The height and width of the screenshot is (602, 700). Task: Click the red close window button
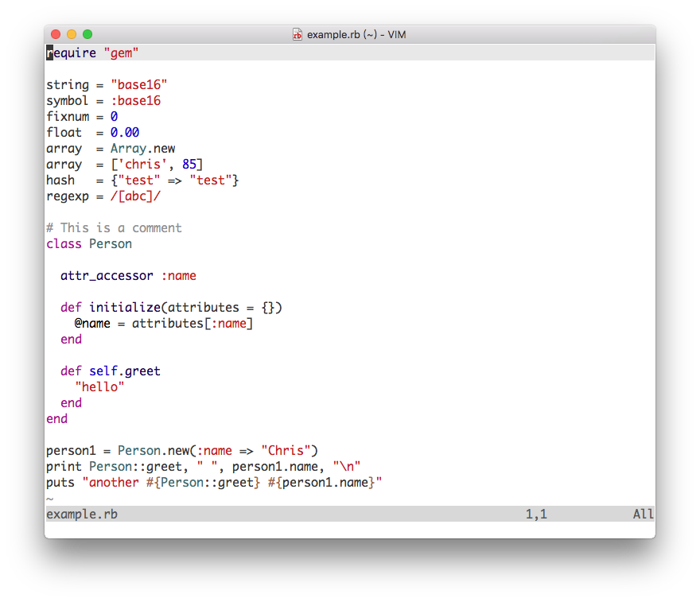click(x=56, y=34)
